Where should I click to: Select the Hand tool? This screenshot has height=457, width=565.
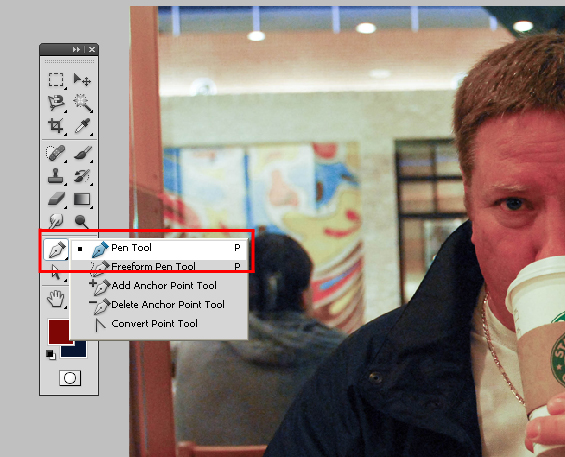click(56, 299)
